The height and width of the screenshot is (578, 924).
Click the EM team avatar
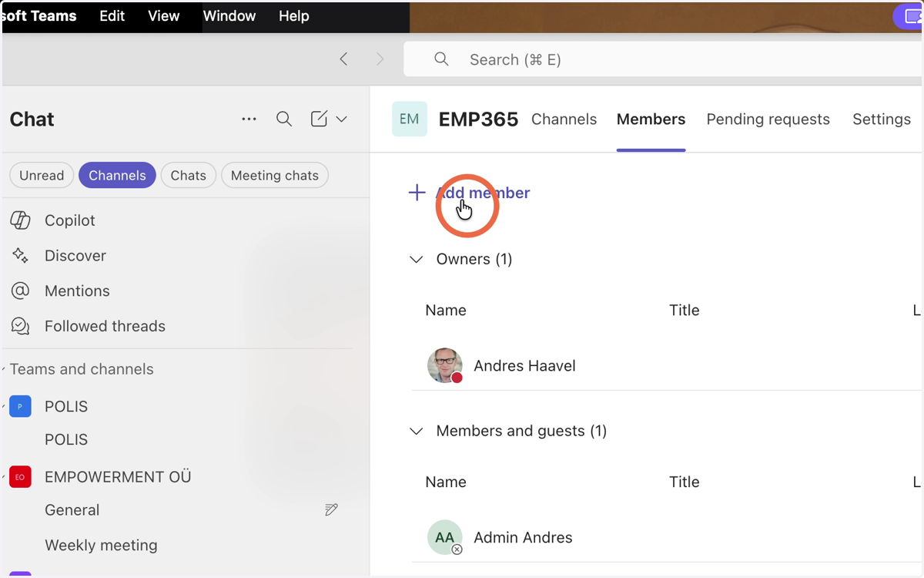coord(410,119)
